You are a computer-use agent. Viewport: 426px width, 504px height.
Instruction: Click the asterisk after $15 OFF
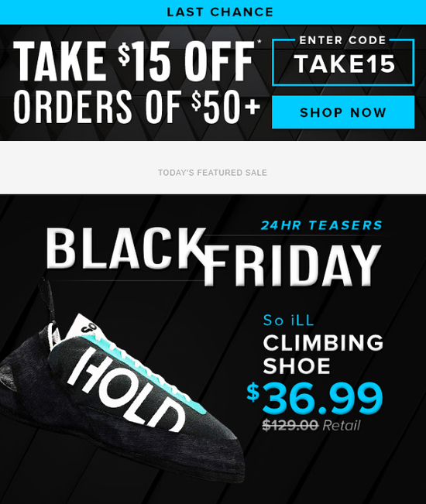[259, 42]
